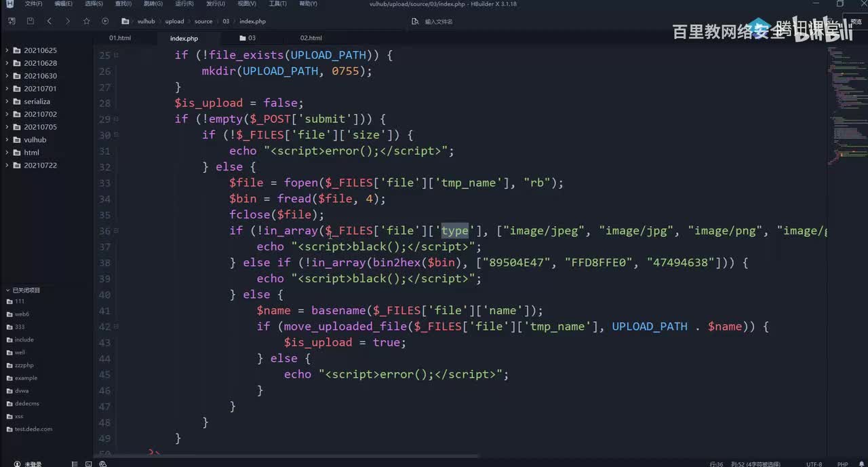
Task: Switch to the 02.html tab
Action: 311,38
